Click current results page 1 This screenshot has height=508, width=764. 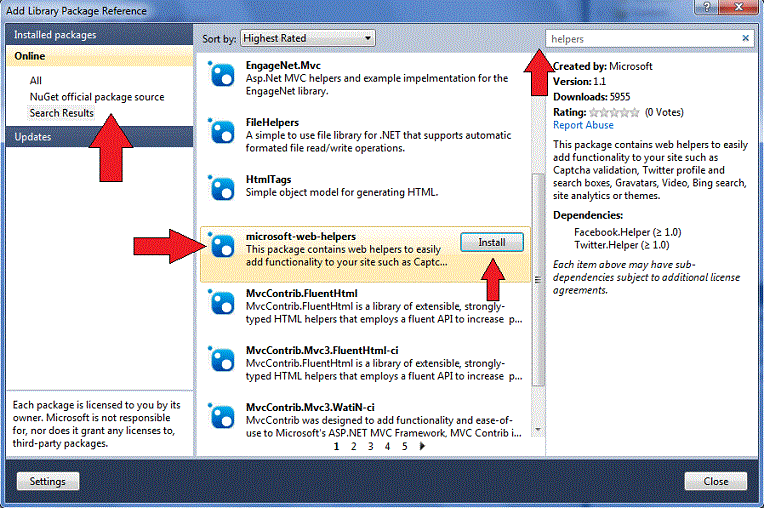point(336,446)
